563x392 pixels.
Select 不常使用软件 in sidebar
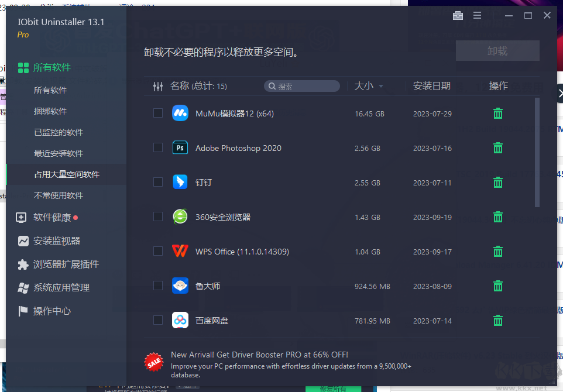coord(59,195)
